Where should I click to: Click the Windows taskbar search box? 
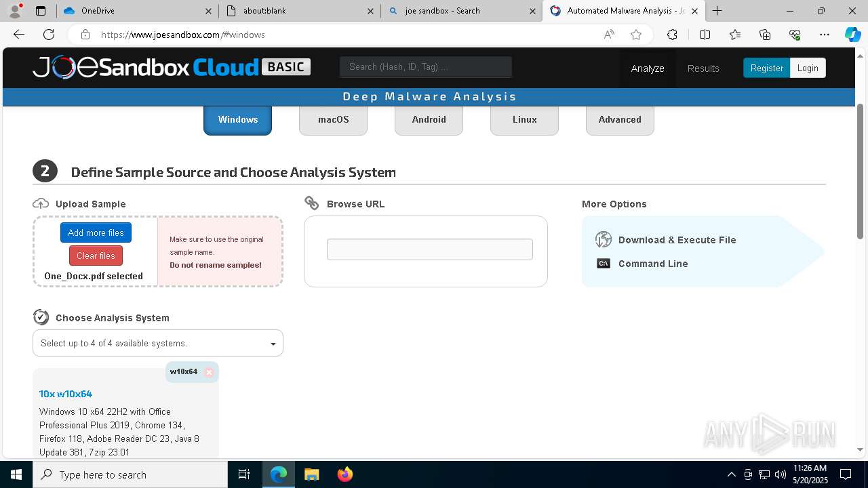(130, 474)
